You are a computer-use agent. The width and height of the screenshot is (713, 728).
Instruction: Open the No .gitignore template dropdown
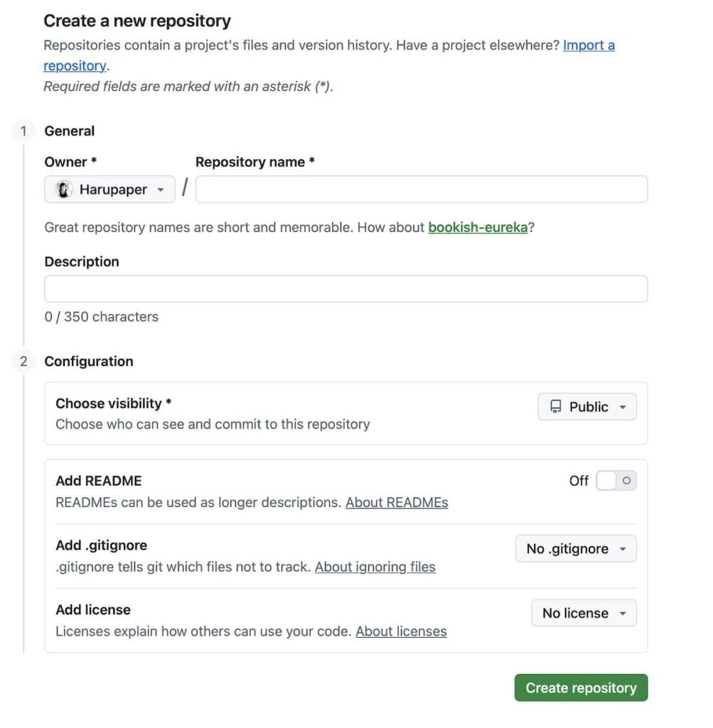(575, 549)
